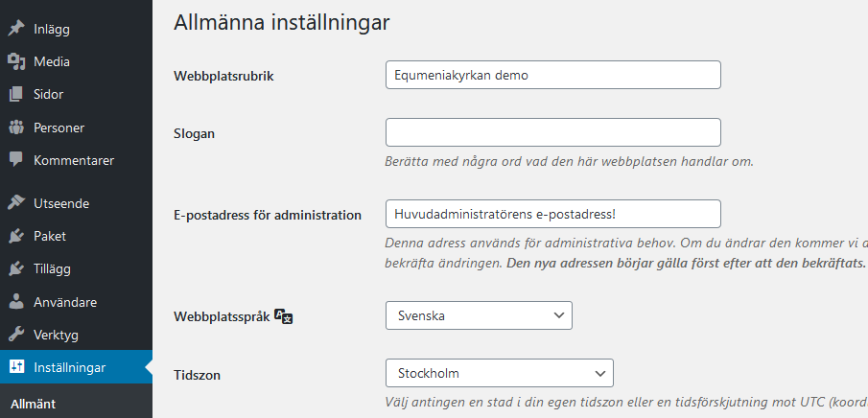
Task: Open the Tidszon dropdown showing Stockholm
Action: point(500,373)
